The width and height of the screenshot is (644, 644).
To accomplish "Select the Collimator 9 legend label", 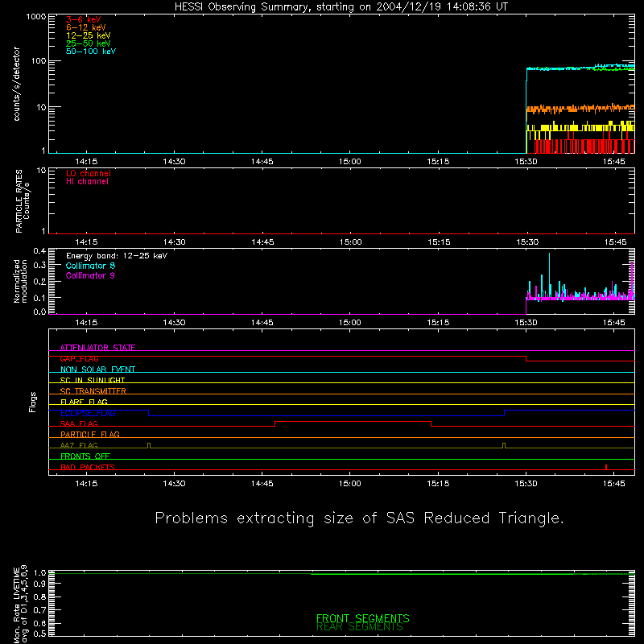I will (90, 275).
